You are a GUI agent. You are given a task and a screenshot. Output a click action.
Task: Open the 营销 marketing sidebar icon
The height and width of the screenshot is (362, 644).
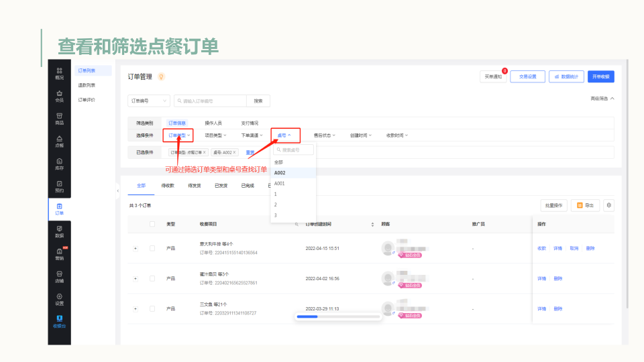[x=59, y=255]
